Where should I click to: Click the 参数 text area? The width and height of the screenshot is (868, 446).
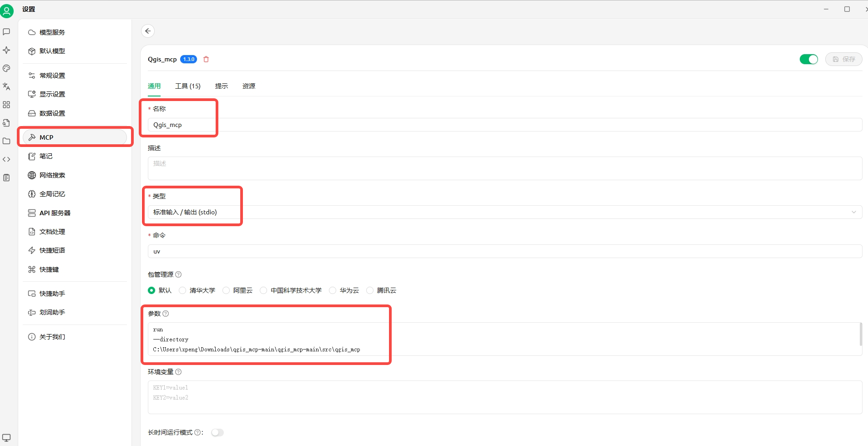(505, 339)
